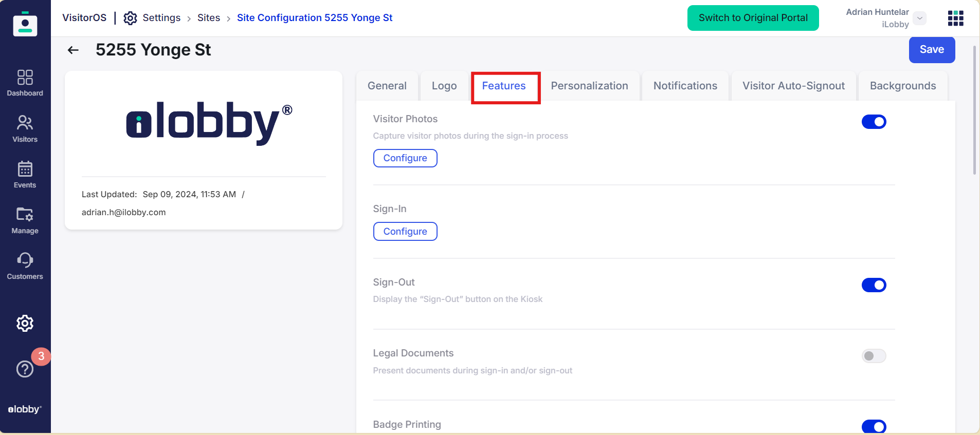
Task: Open the help question mark icon
Action: (x=25, y=369)
